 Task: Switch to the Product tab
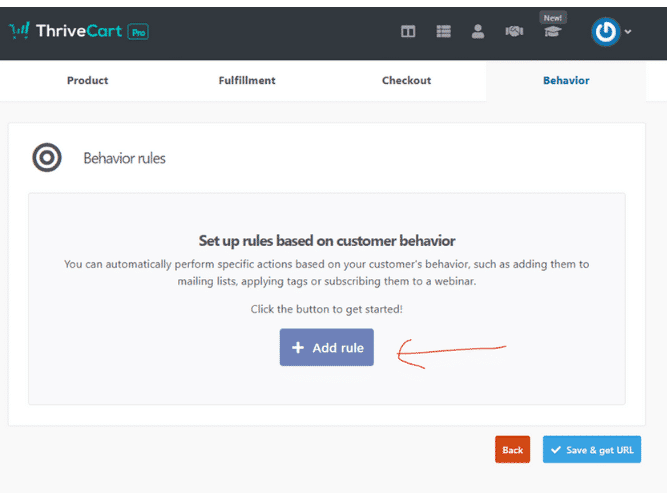click(x=87, y=80)
